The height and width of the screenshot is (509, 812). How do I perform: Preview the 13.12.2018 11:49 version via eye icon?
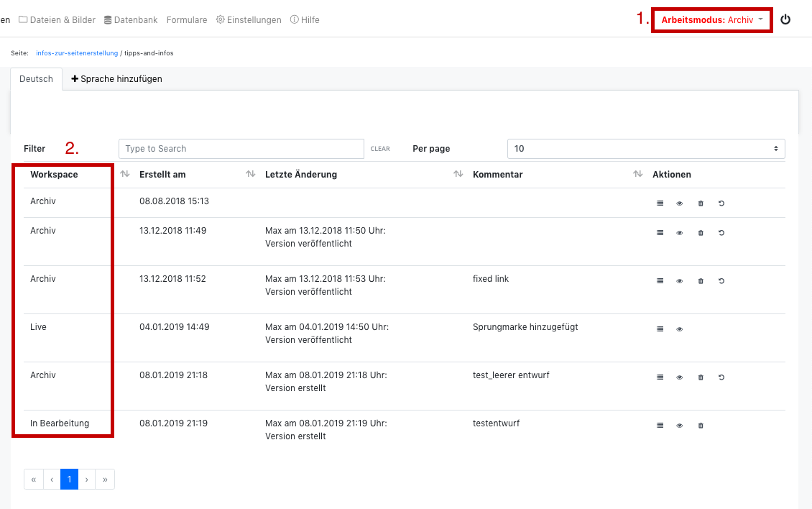[x=680, y=233]
